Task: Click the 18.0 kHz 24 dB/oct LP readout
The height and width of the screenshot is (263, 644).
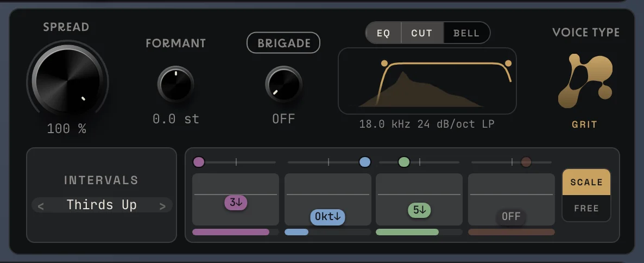Action: click(x=427, y=124)
